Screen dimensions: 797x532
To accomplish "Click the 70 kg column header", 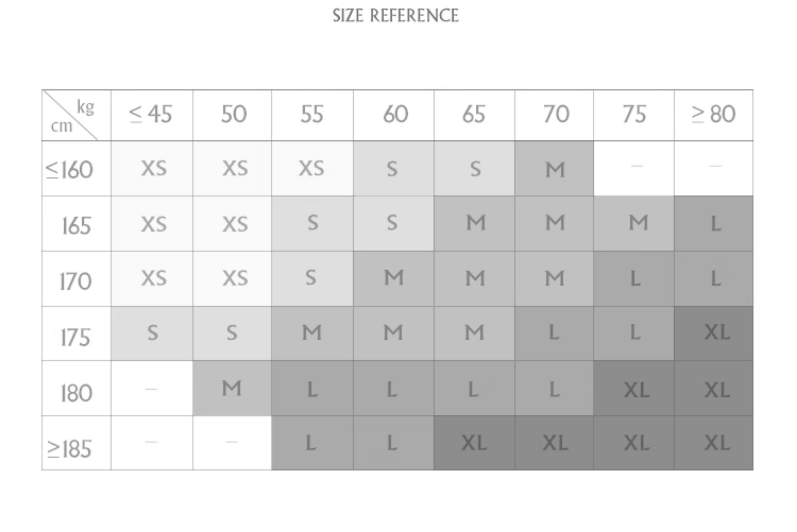I will (556, 114).
